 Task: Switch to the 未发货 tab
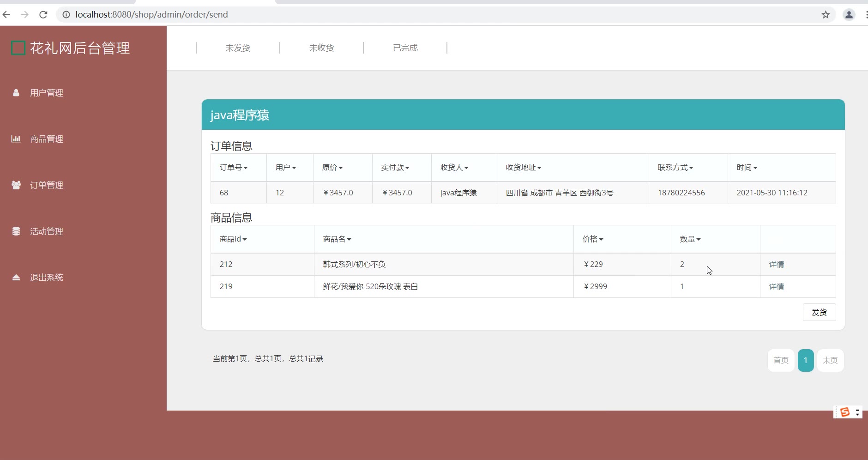pos(238,48)
